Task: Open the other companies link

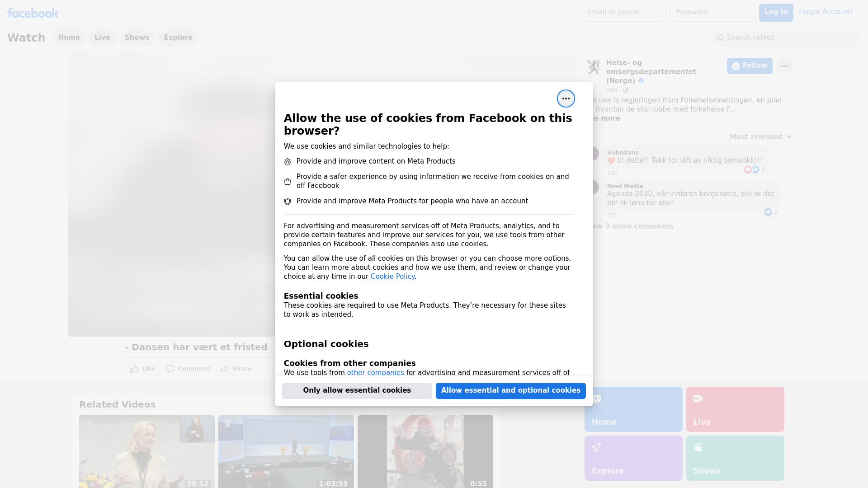Action: point(375,372)
